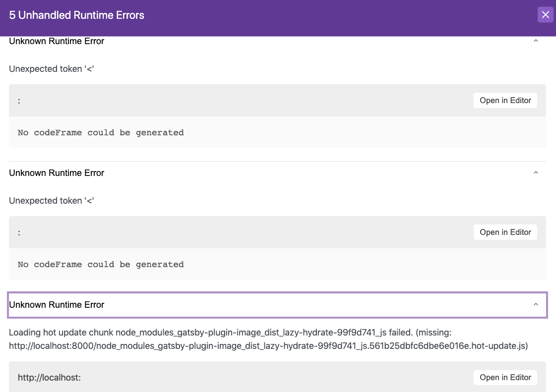Close the Unhandled Runtime Errors overlay
The width and height of the screenshot is (556, 392).
click(x=546, y=15)
